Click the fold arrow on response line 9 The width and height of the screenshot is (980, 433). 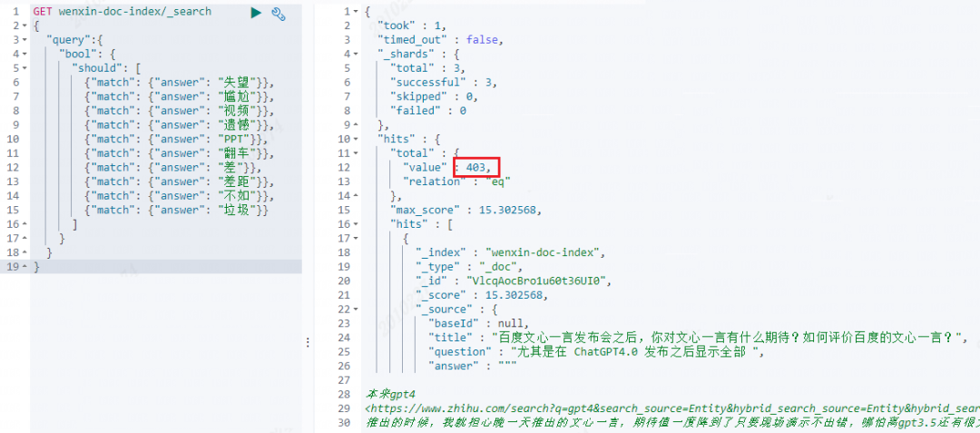[355, 125]
